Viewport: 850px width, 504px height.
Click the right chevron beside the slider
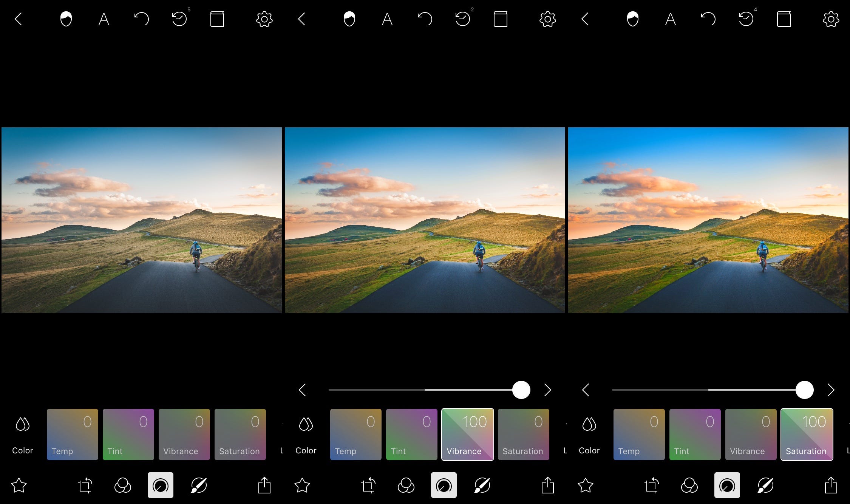[547, 390]
